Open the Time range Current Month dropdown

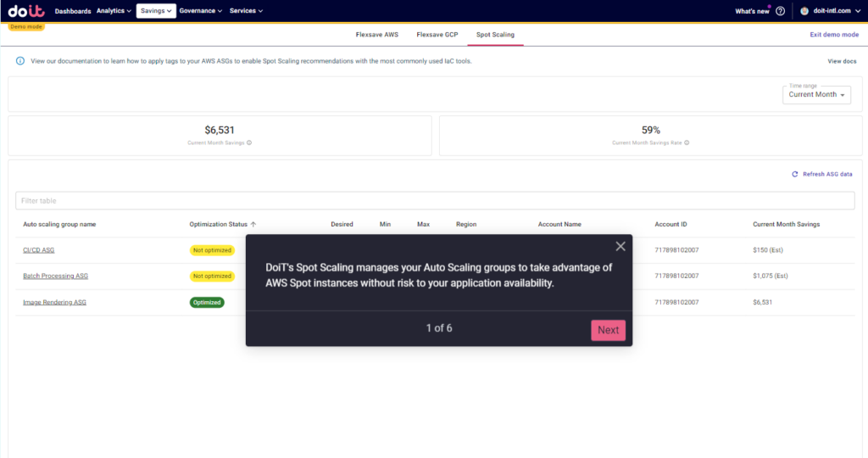(816, 94)
